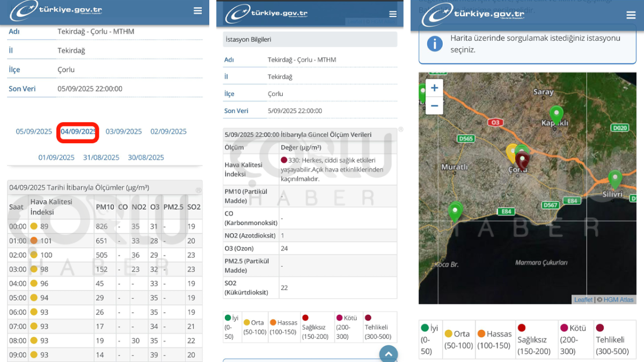This screenshot has height=362, width=644.
Task: Click air quality index 101 at 01:00
Action: (46, 241)
